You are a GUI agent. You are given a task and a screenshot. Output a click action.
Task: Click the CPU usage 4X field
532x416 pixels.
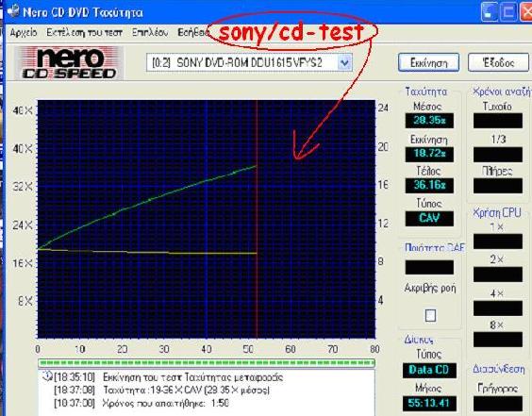pyautogui.click(x=498, y=308)
